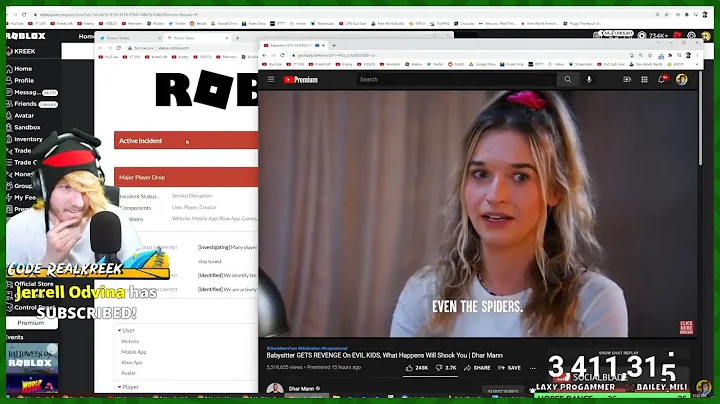Open the YouTube account avatar menu

pyautogui.click(x=682, y=79)
